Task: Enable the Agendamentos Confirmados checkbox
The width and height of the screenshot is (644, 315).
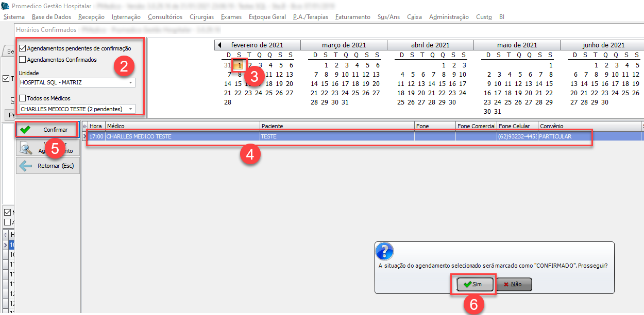Action: click(23, 60)
